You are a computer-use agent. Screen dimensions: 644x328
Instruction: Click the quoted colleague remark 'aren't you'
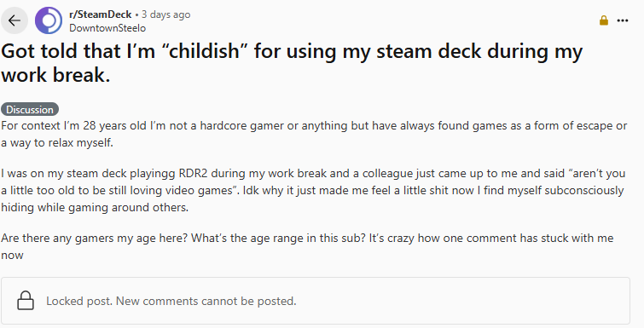click(597, 174)
